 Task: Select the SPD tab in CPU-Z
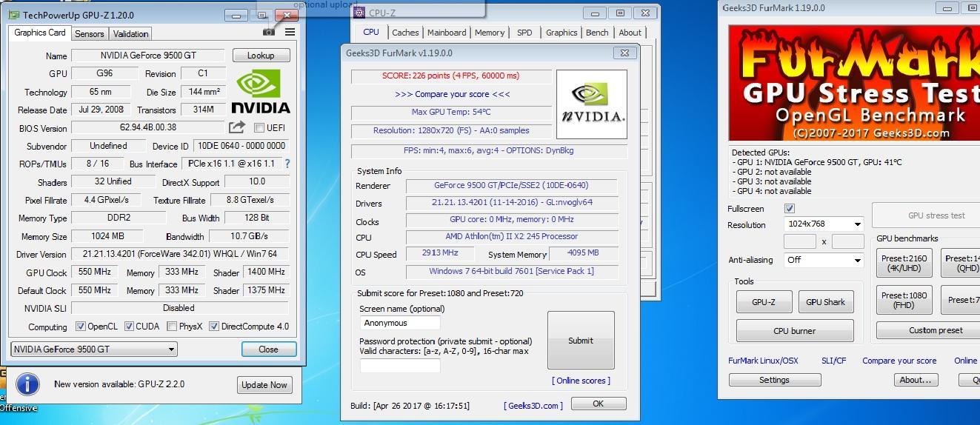(x=524, y=33)
